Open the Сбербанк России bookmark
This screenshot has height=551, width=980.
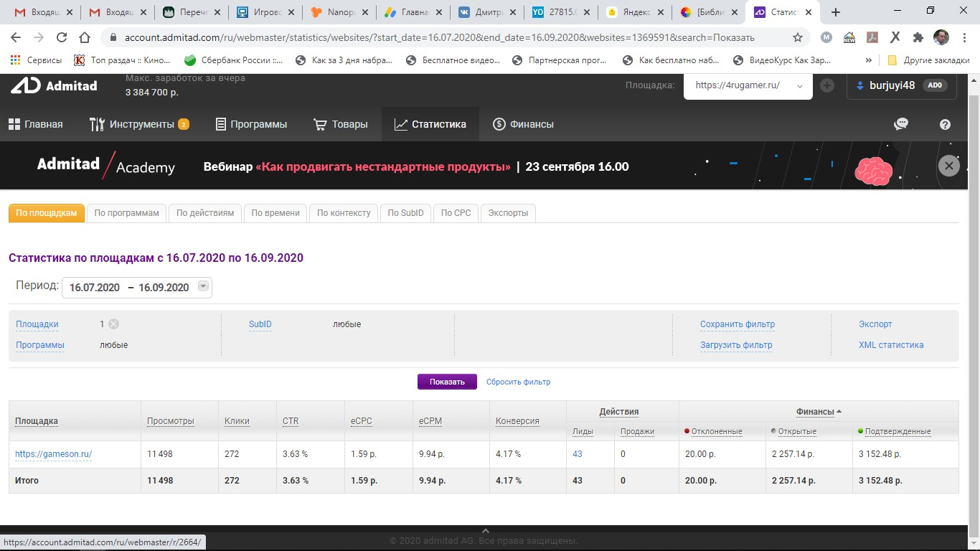click(x=234, y=60)
